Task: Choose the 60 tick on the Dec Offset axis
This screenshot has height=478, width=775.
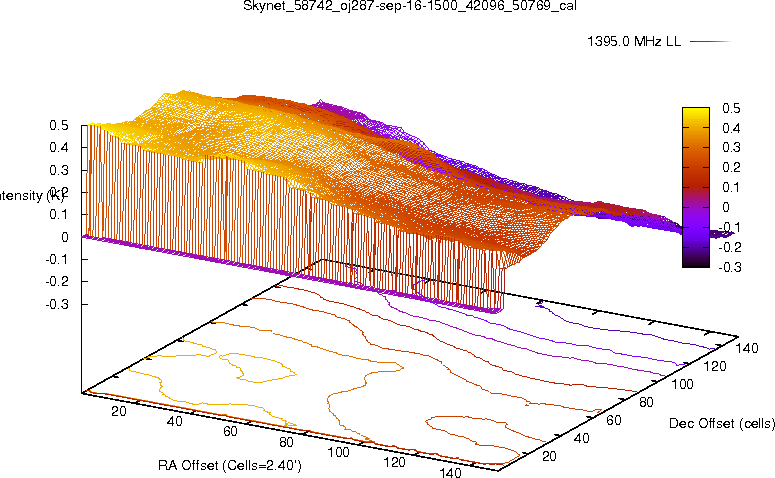Action: [x=614, y=420]
